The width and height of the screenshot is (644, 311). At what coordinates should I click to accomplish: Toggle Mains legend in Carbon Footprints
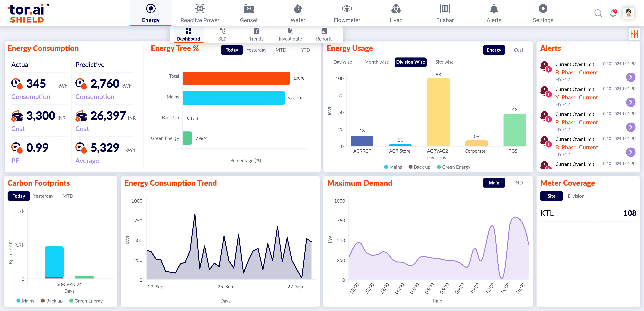click(x=25, y=301)
